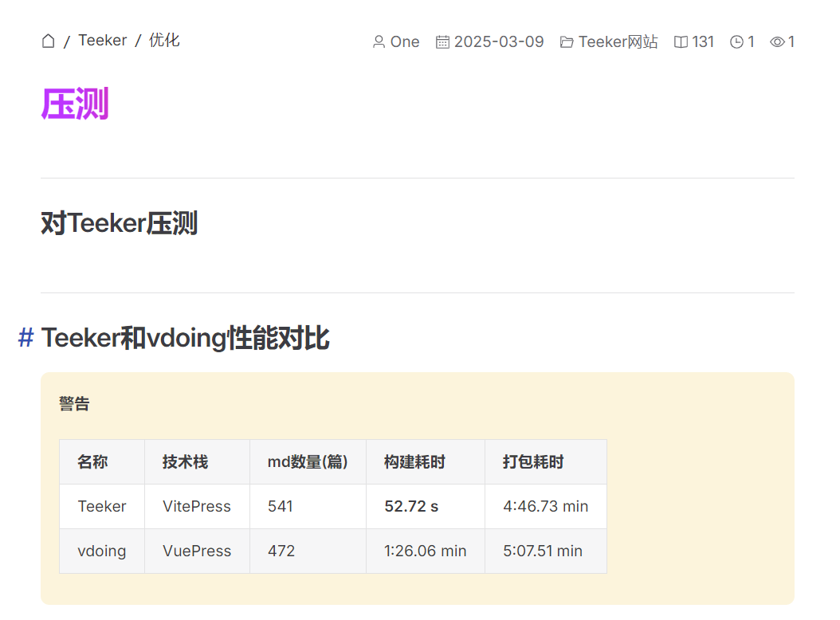Click the word count value 131
Viewport: 840px width, 620px height.
click(703, 41)
